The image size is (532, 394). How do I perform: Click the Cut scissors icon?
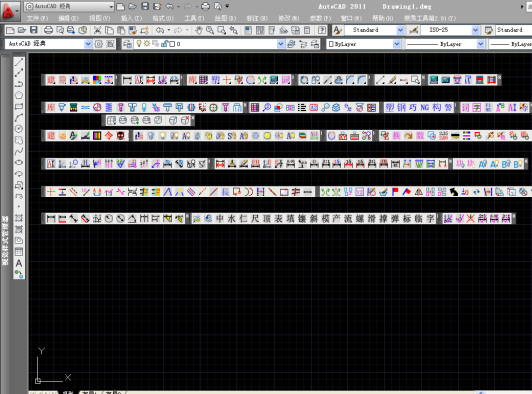97,30
